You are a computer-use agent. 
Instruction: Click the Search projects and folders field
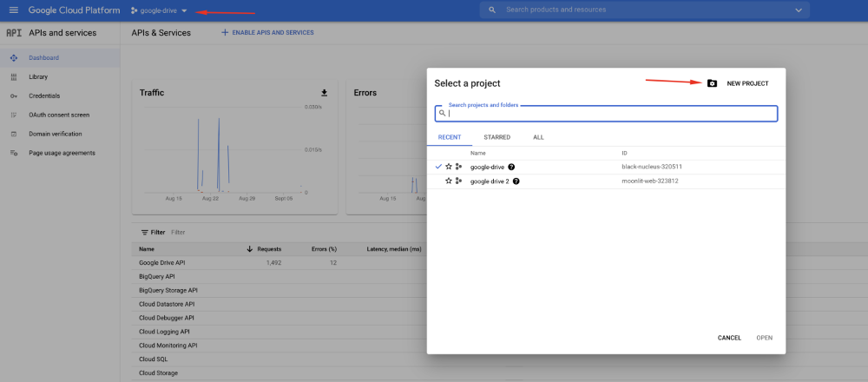click(x=606, y=114)
